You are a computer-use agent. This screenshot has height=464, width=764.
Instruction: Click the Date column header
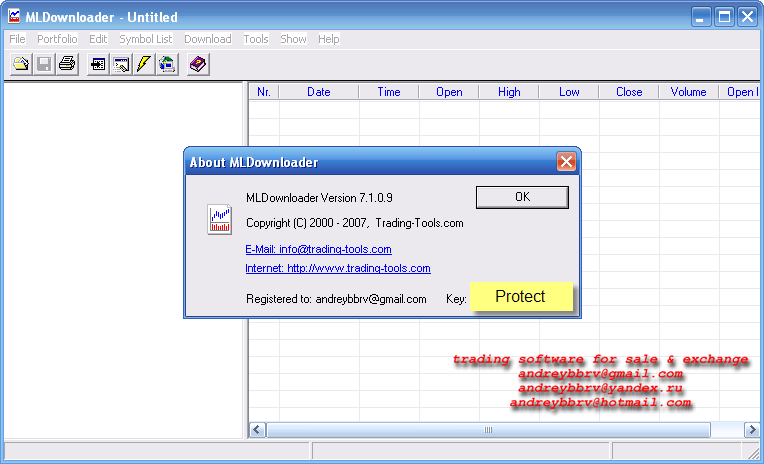(x=318, y=92)
